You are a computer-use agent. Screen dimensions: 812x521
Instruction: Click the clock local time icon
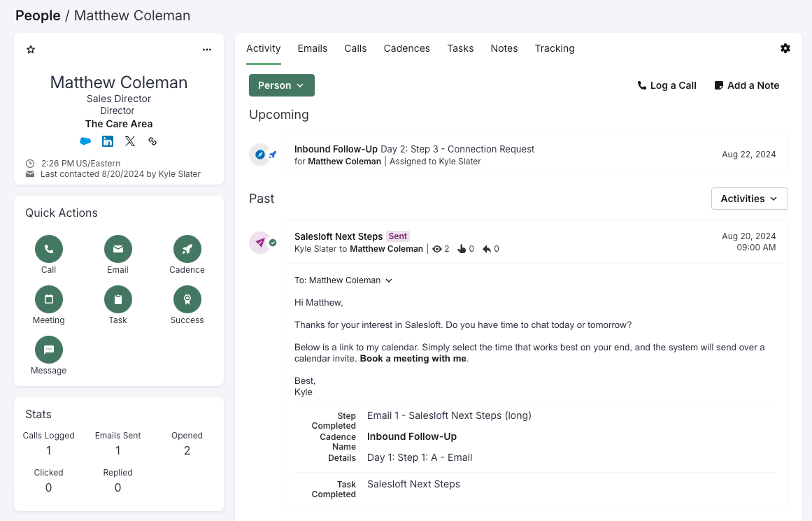(30, 163)
